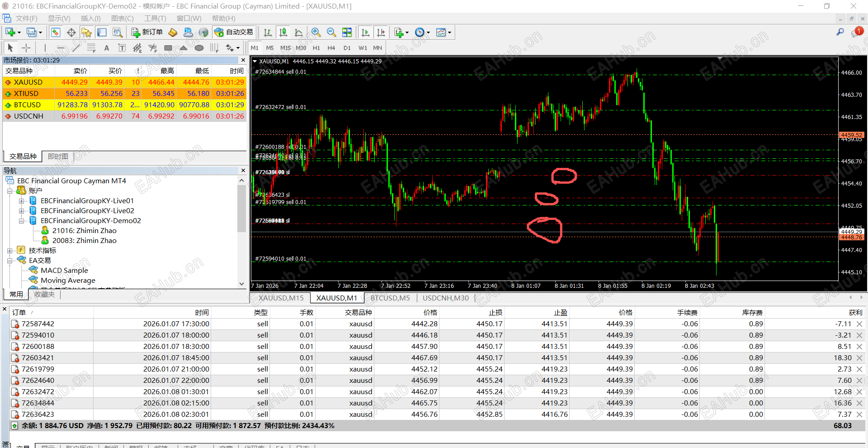This screenshot has width=868, height=448.
Task: Click the 新订单 new order button
Action: pyautogui.click(x=147, y=32)
